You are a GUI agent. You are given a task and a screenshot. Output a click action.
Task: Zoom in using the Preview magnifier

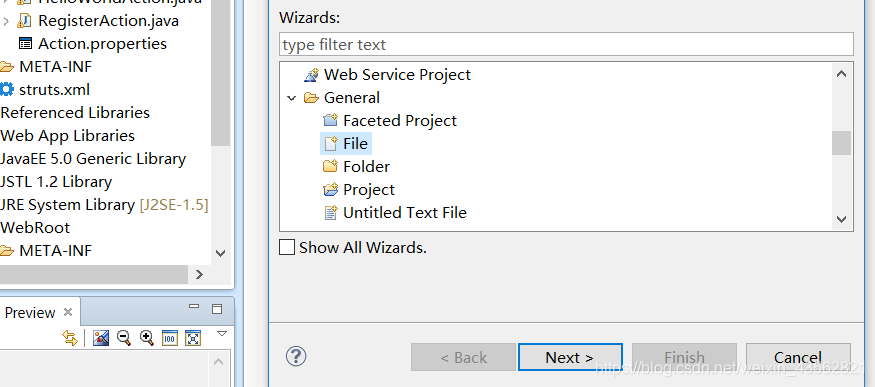point(147,338)
